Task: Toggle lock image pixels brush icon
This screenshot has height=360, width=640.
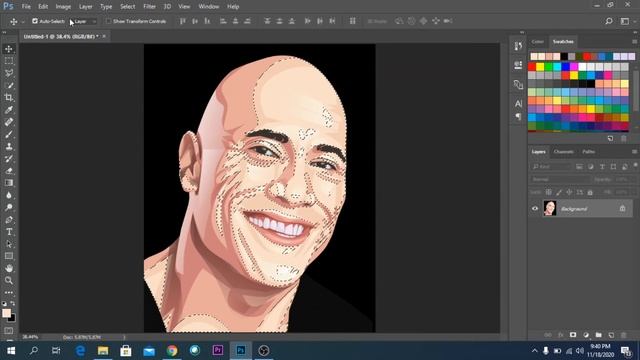Action: [559, 192]
